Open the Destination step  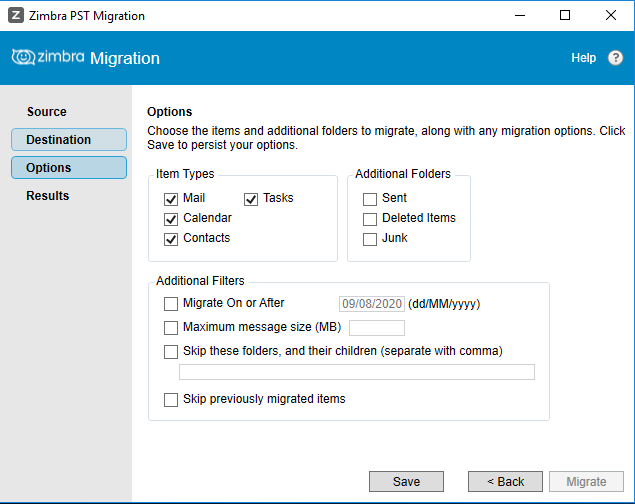click(69, 140)
